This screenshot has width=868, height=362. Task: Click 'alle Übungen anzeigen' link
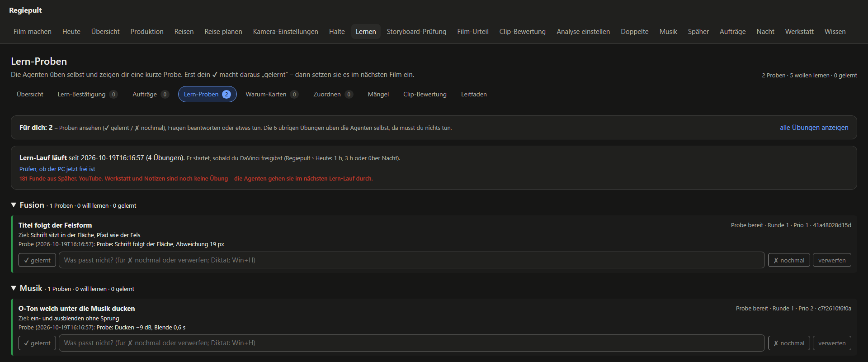click(814, 128)
